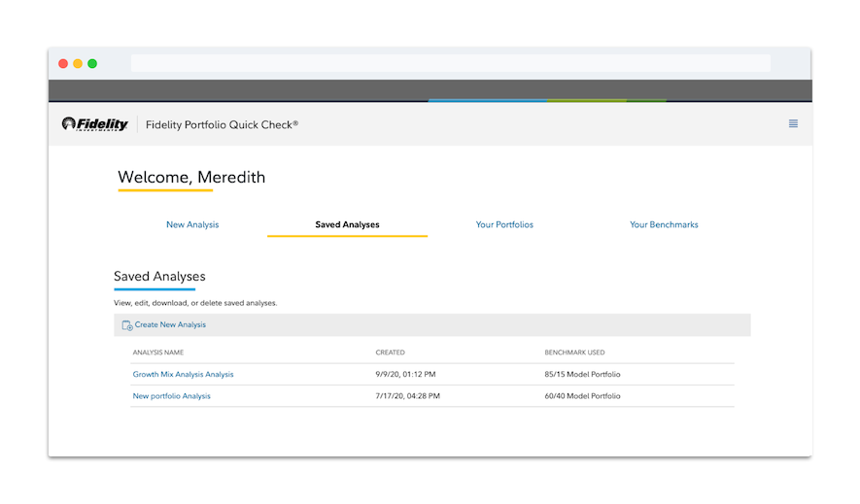Viewport: 860px width, 504px height.
Task: Open the Your Portfolios tab
Action: point(504,224)
